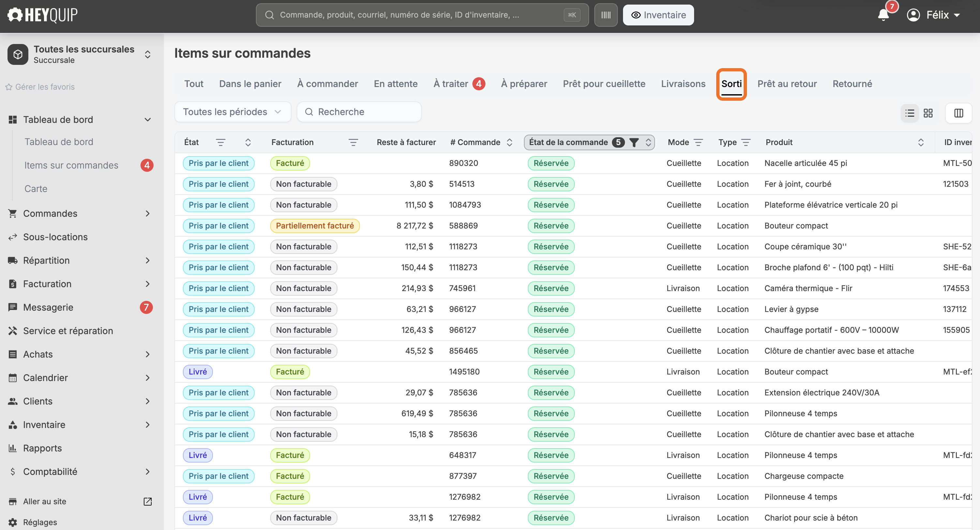This screenshot has width=980, height=530.
Task: Open filter for Mode column
Action: (x=698, y=142)
